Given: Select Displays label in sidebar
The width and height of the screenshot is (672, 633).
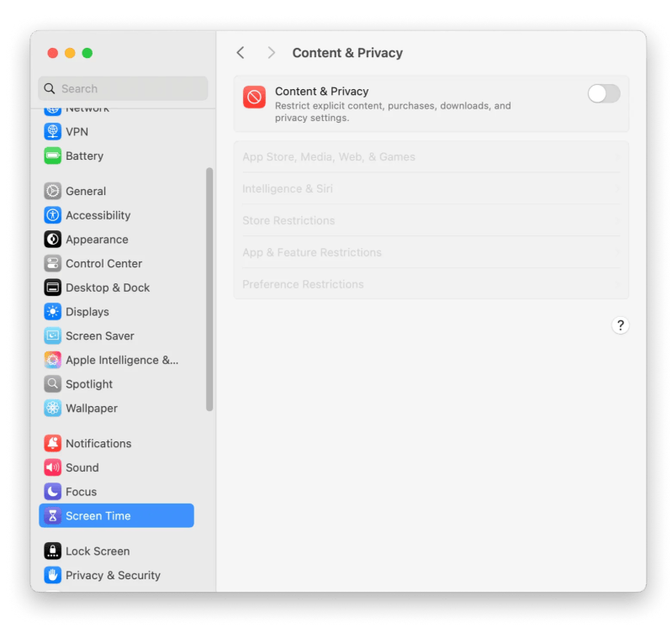Looking at the screenshot, I should [87, 312].
